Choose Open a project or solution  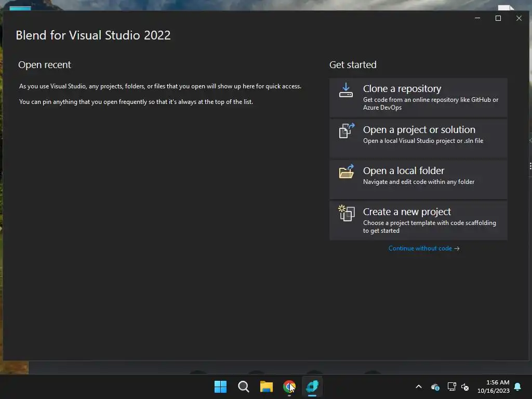[x=418, y=139]
